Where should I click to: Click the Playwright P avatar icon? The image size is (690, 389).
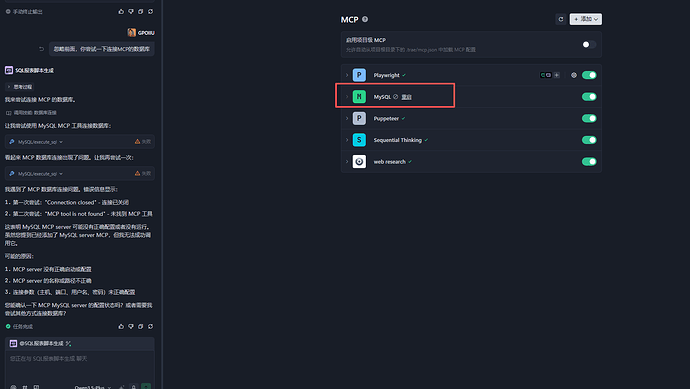(x=359, y=75)
